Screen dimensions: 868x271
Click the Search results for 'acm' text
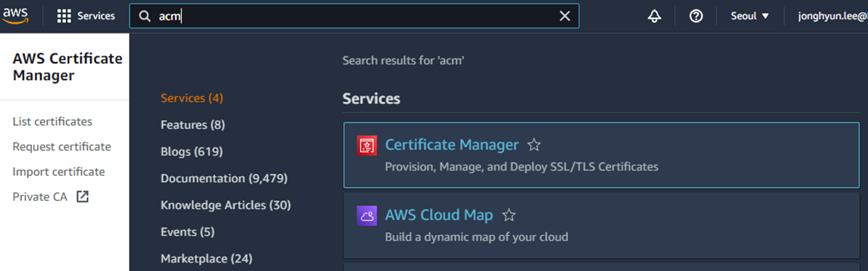pos(403,60)
